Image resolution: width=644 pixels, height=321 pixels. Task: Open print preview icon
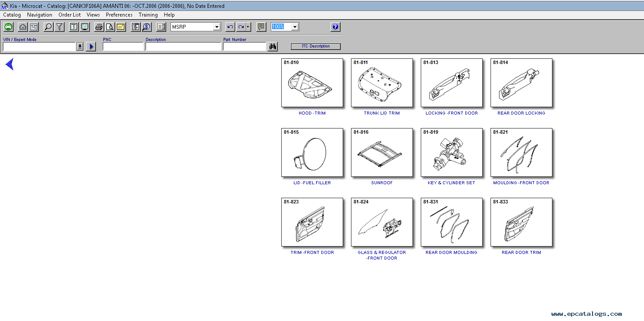tap(110, 27)
